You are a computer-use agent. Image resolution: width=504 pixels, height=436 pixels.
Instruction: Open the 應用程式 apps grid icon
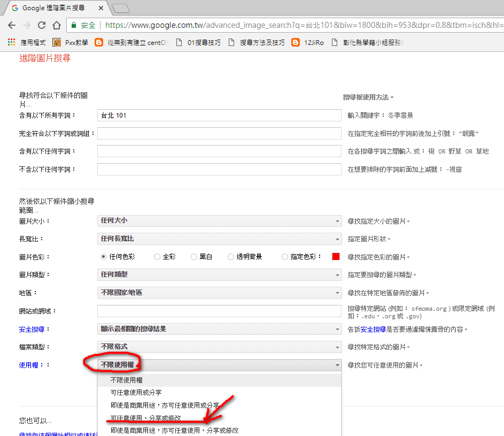(12, 42)
